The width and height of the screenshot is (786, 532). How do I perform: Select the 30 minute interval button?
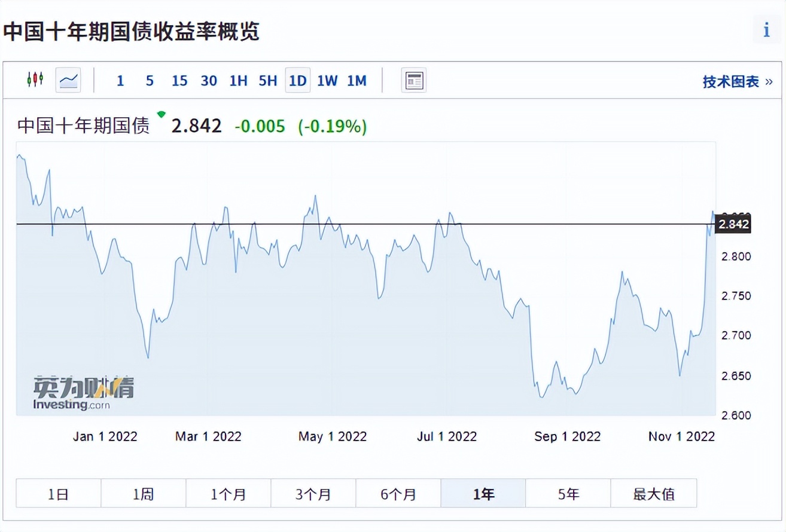click(208, 80)
